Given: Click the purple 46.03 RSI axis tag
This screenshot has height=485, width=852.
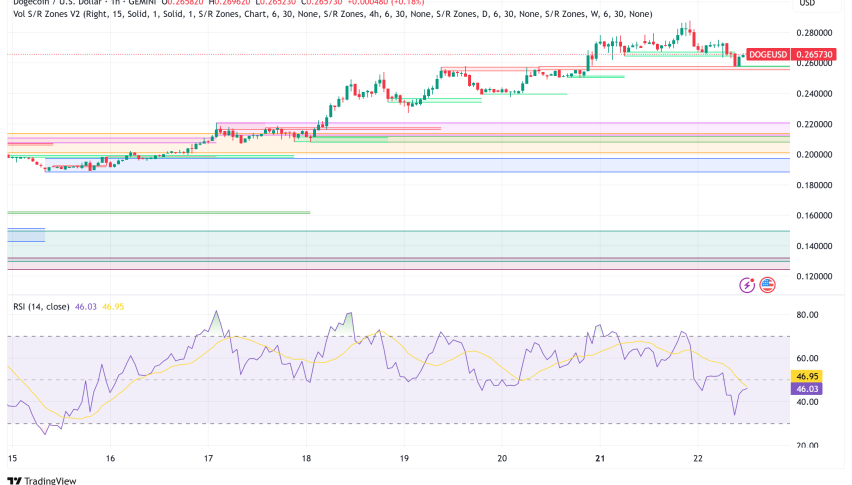Looking at the screenshot, I should [x=807, y=389].
